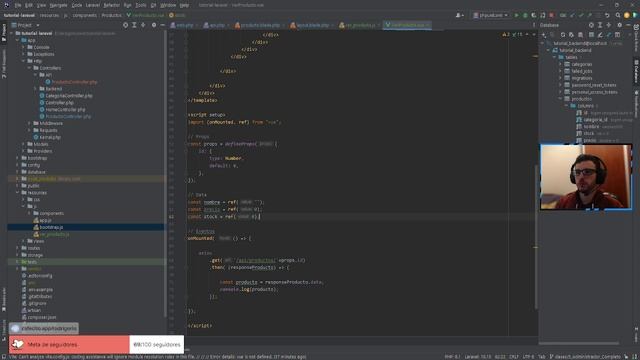The width and height of the screenshot is (640, 360).
Task: Expand the Models folder
Action: tap(24, 144)
